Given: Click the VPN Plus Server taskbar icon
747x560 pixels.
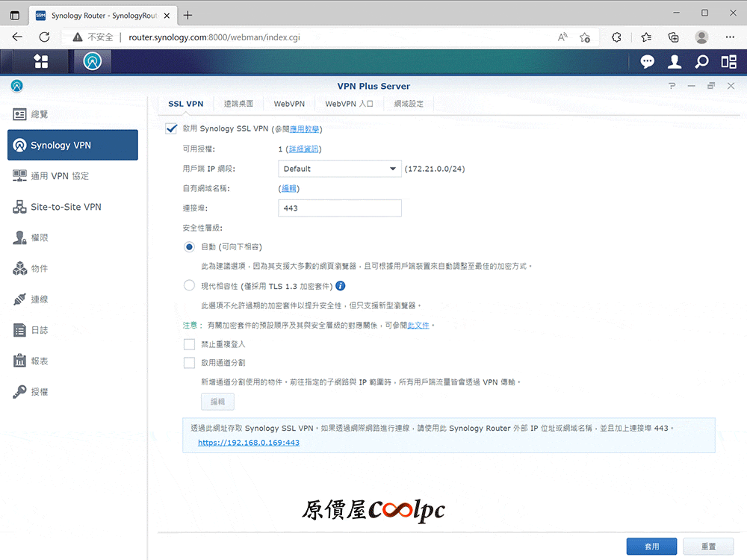Looking at the screenshot, I should tap(93, 61).
